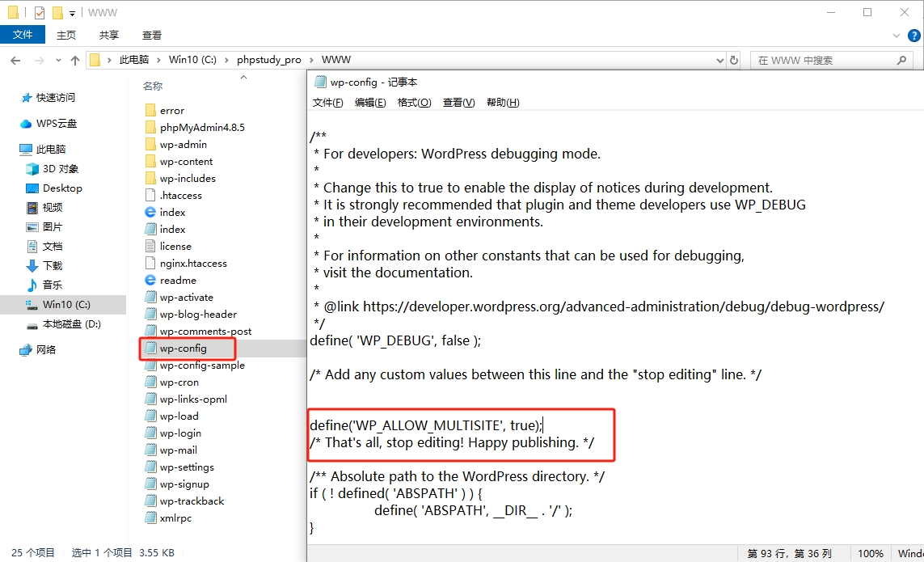Open 文档 in the navigation pane
Viewport: 924px width, 562px height.
click(x=52, y=247)
